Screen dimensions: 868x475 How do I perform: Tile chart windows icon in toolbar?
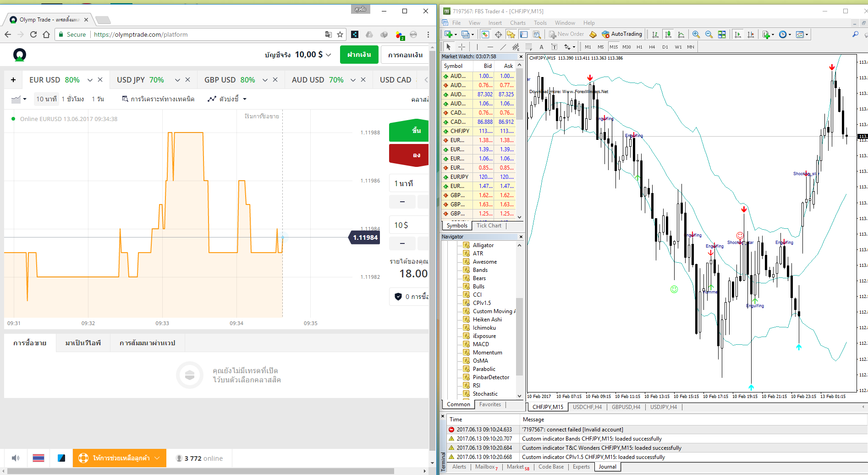(x=722, y=34)
